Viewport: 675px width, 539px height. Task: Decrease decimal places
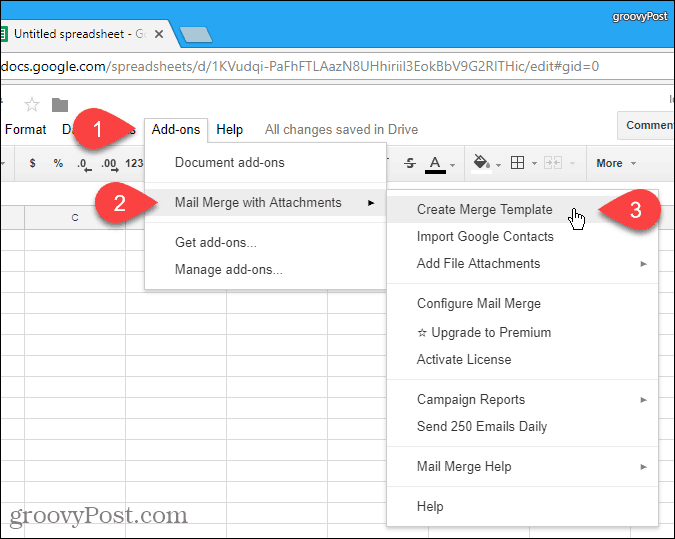click(84, 164)
